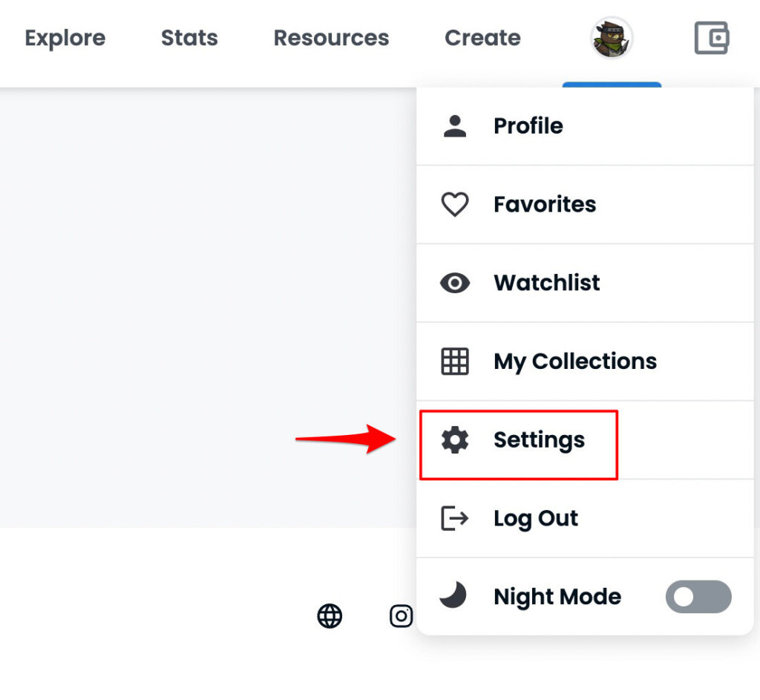760x700 pixels.
Task: Click the gear icon for Settings
Action: click(x=455, y=439)
